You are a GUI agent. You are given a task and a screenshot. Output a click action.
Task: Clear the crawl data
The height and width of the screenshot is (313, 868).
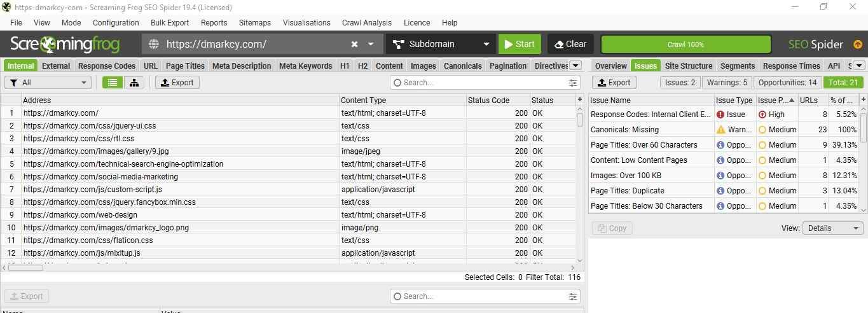click(x=570, y=44)
